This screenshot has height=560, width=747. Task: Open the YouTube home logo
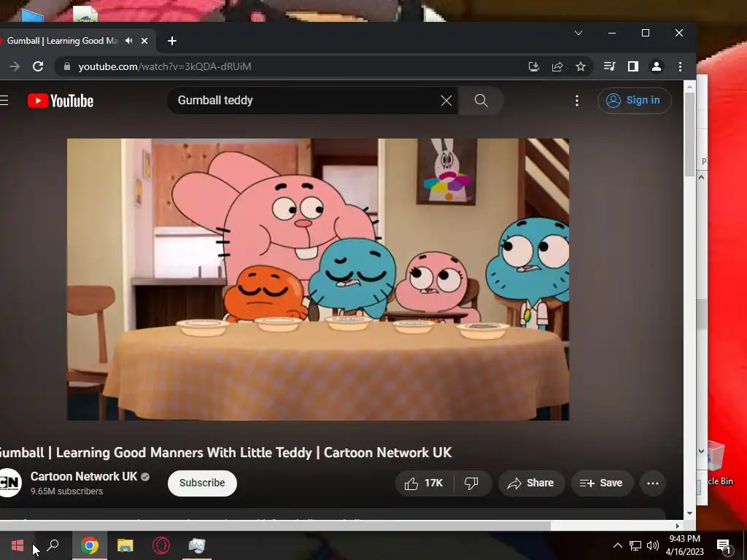[61, 101]
